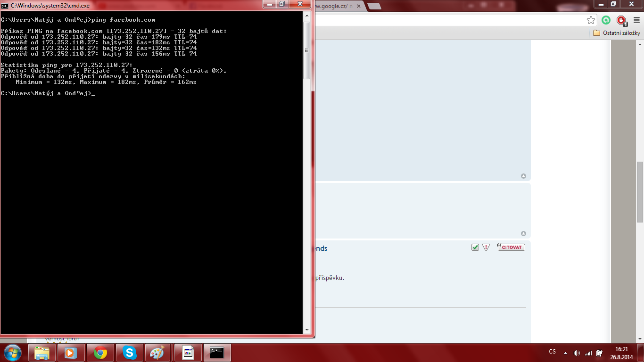Open a new Chrome tab
This screenshot has width=644, height=362.
point(374,6)
